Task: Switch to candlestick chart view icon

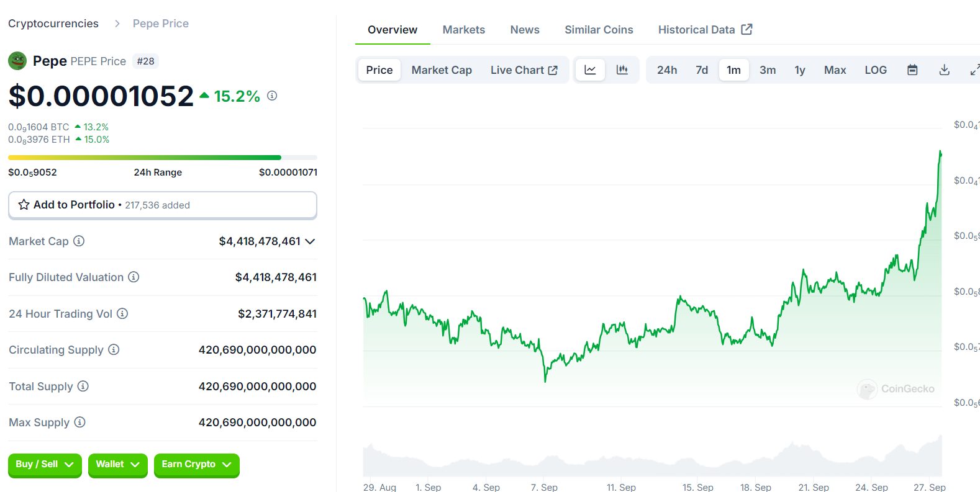Action: click(x=622, y=70)
